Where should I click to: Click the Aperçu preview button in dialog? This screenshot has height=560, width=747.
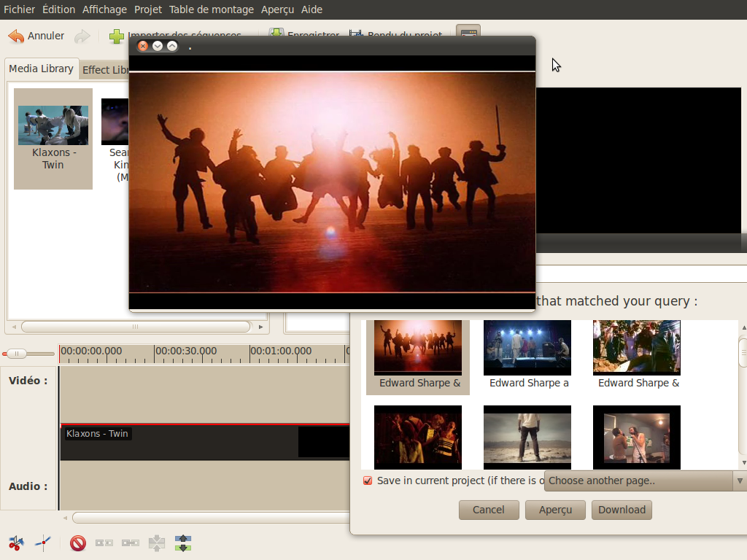click(x=555, y=510)
